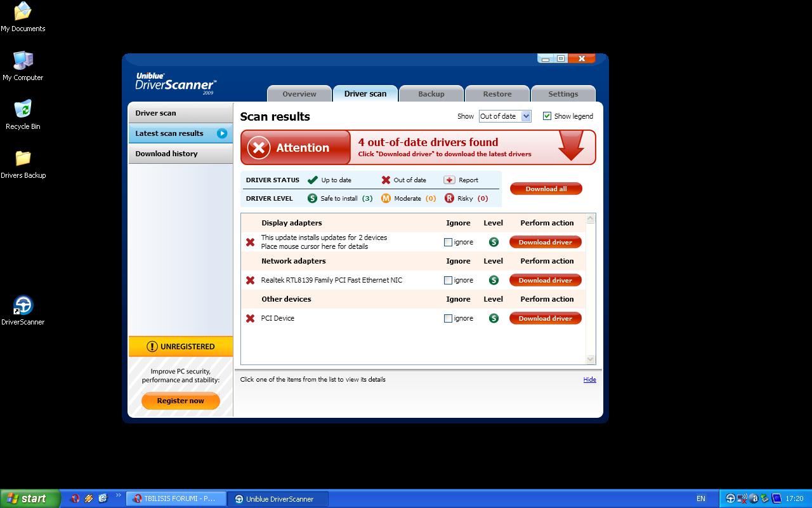812x508 pixels.
Task: Click the blue monitor tray icon
Action: tap(776, 498)
